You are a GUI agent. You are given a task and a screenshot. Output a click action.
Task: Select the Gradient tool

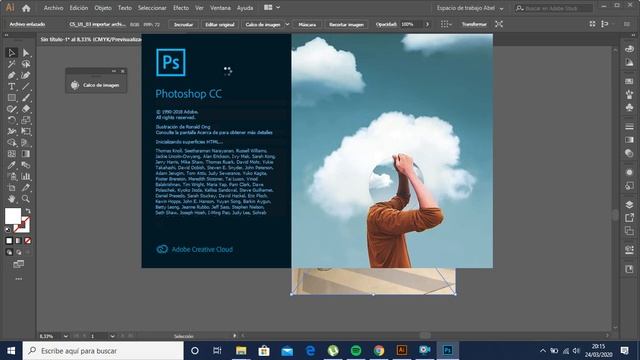point(26,154)
